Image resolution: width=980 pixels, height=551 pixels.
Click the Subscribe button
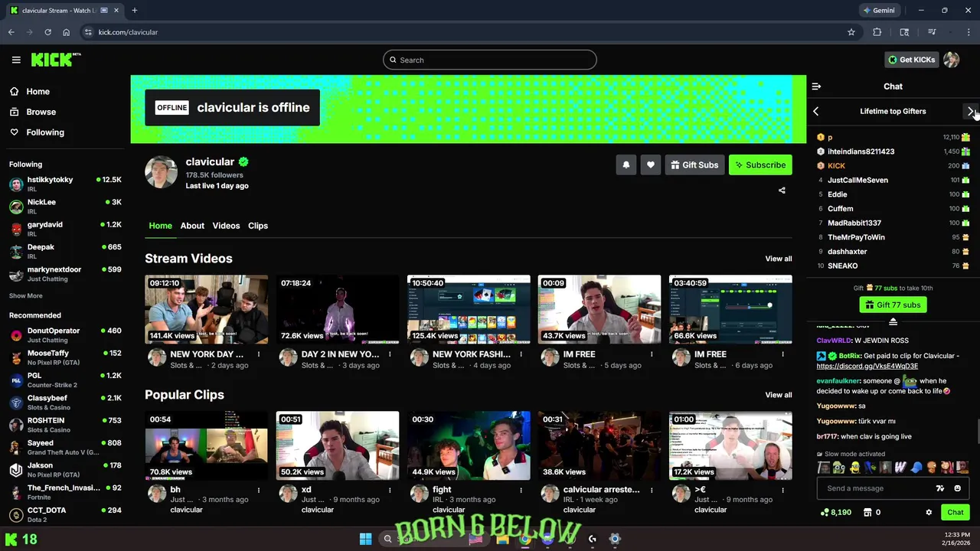click(760, 165)
